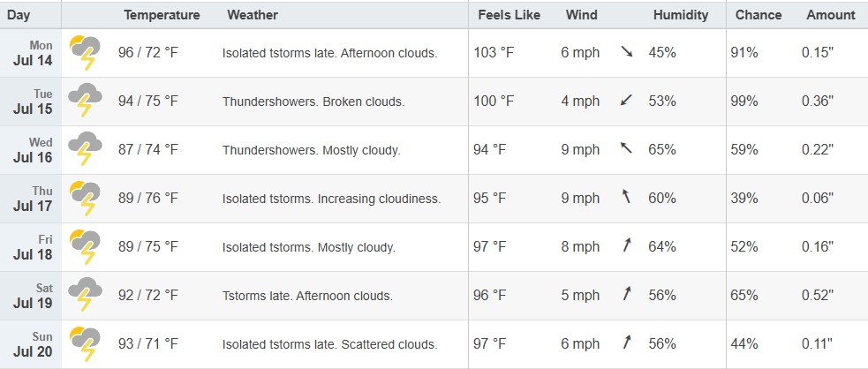
Task: Click the Saturday Jul 19 tstorms icon
Action: coord(86,295)
